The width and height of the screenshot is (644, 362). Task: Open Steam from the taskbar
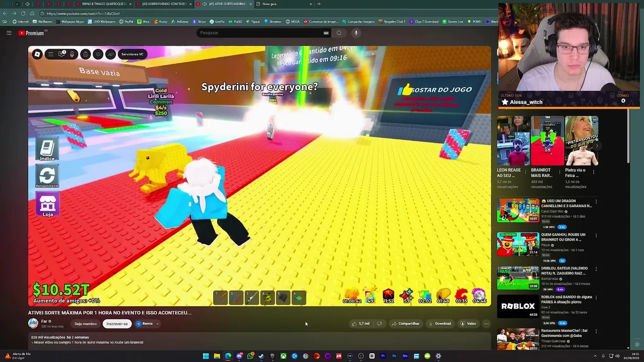(261, 356)
